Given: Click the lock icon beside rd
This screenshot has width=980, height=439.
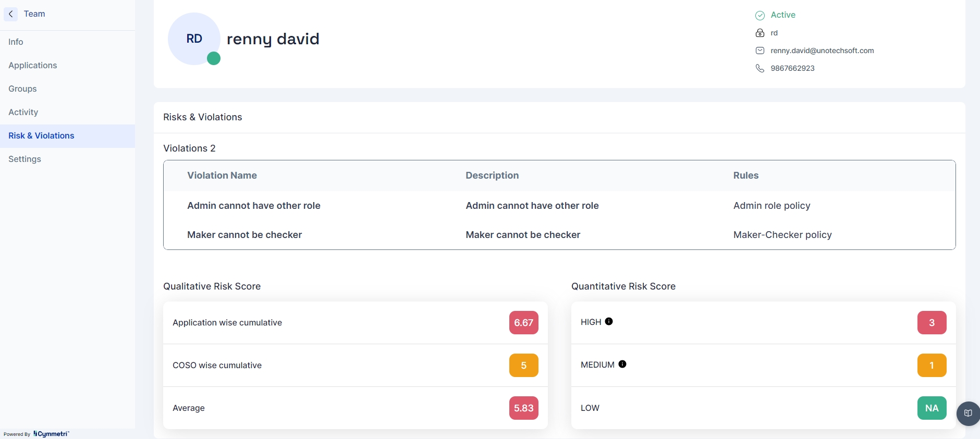Looking at the screenshot, I should click(x=760, y=33).
